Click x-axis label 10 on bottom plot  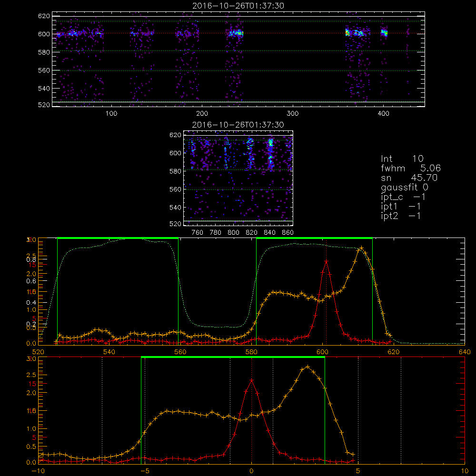465,471
